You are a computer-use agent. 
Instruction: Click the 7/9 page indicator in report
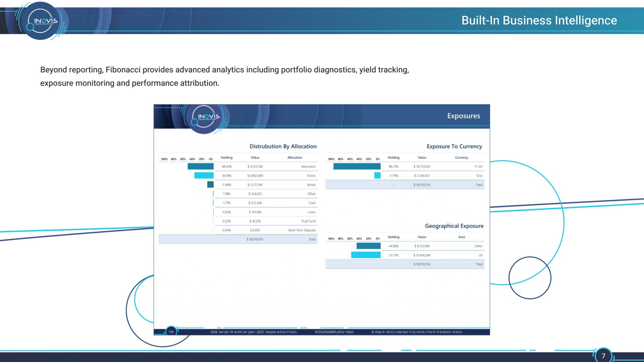[171, 332]
